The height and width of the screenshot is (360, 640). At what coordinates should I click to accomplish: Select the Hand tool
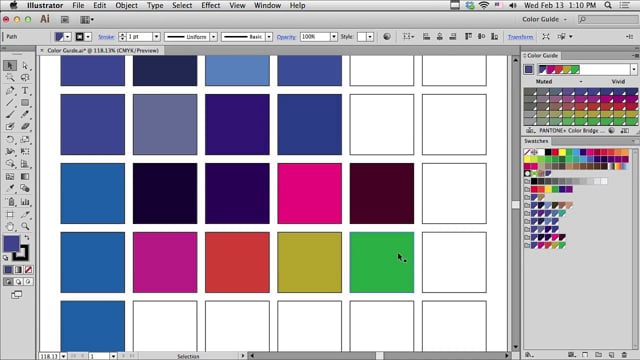pos(10,227)
